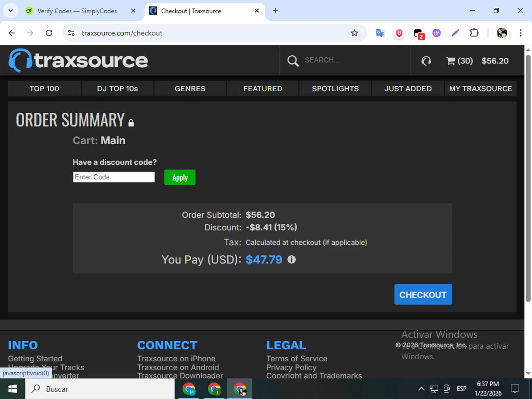Click the address bar URL
The image size is (532, 399).
click(122, 33)
